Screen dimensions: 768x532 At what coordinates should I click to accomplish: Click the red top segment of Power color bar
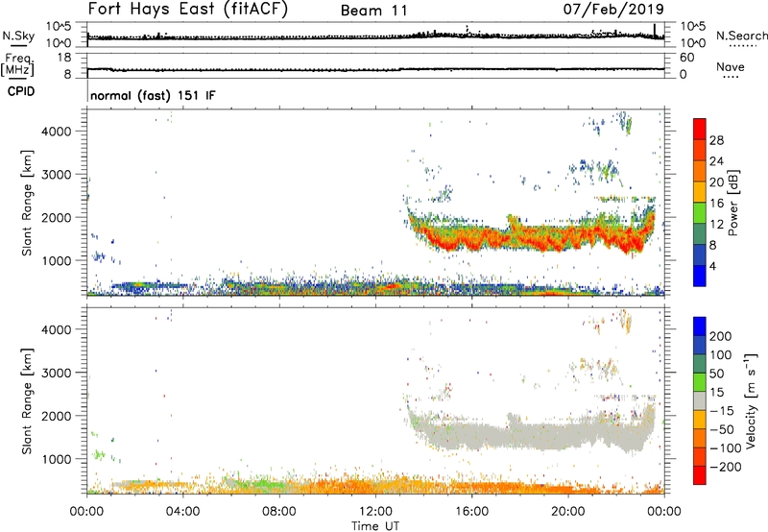click(700, 129)
